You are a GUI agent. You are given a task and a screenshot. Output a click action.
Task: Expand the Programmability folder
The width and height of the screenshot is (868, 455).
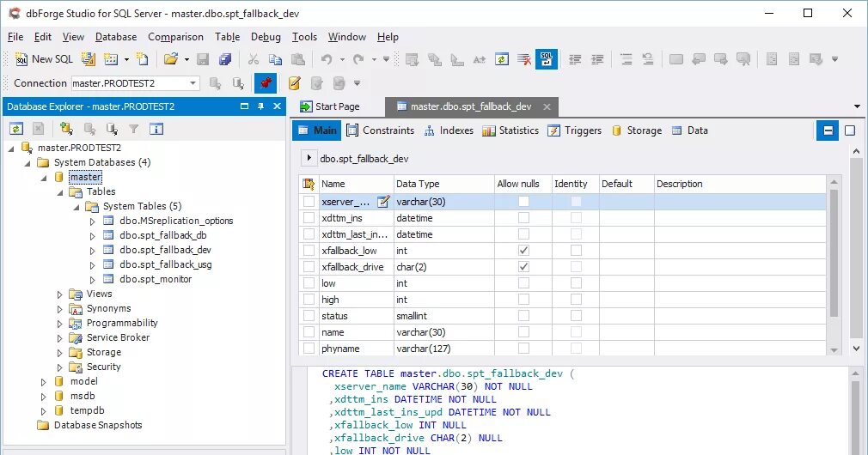click(x=60, y=324)
